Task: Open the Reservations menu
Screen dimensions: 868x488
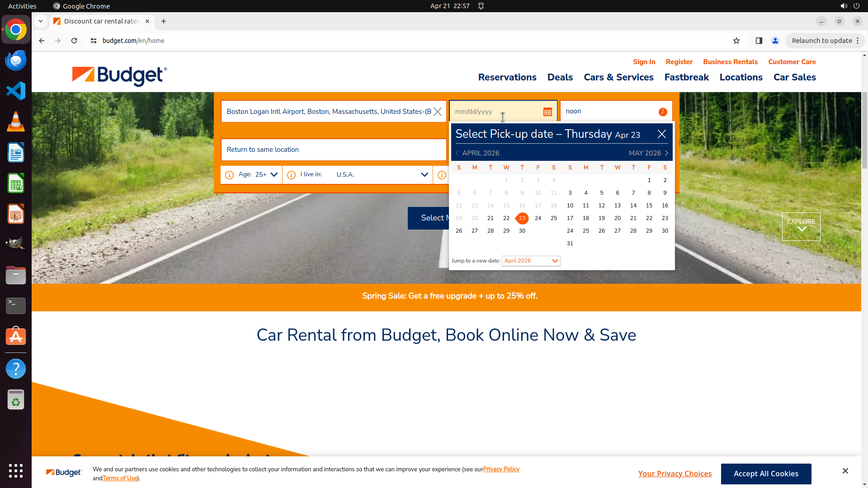Action: pos(507,77)
